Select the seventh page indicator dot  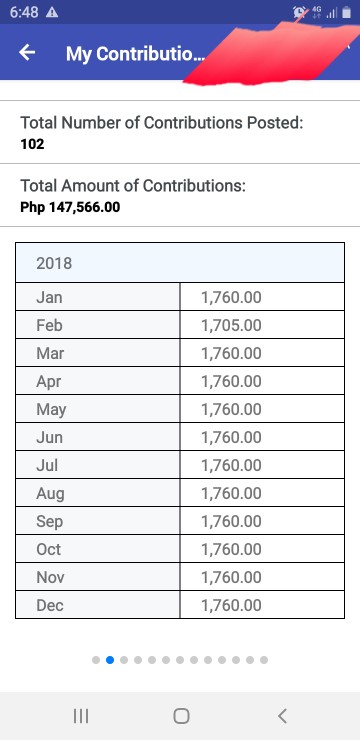[180, 660]
